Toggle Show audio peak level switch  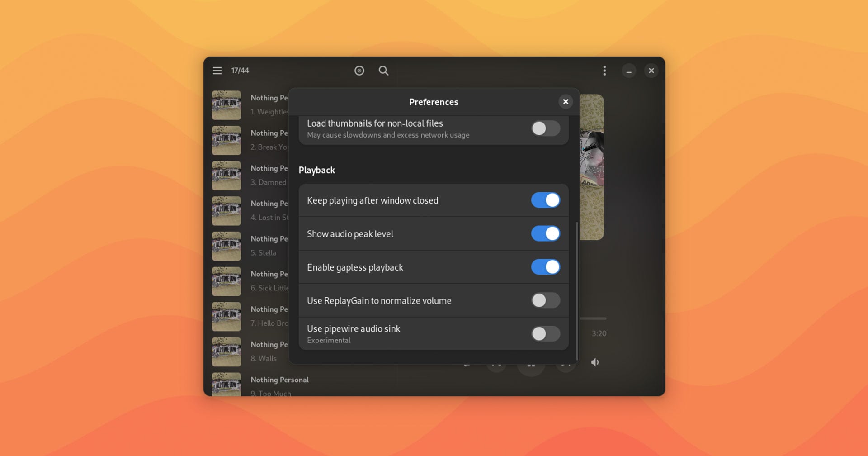[x=546, y=233]
